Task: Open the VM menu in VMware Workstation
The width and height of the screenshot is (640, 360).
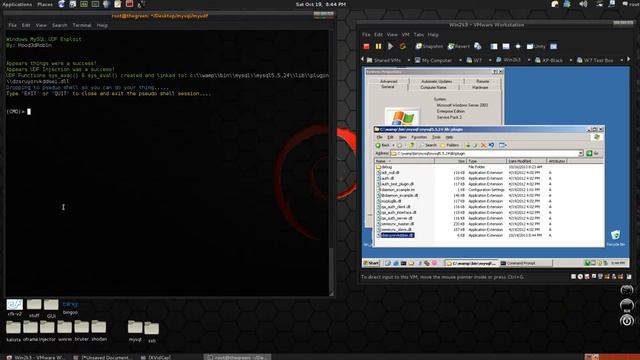Action: pyautogui.click(x=405, y=35)
